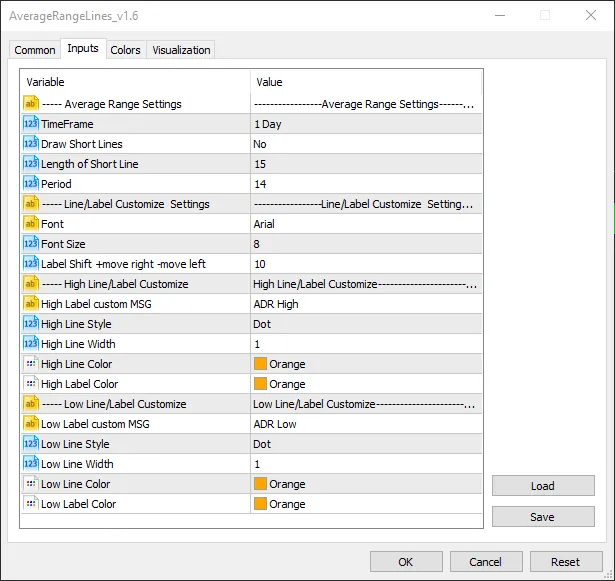This screenshot has height=581, width=615.
Task: Select the color icon beside Low Label Color
Action: click(31, 504)
